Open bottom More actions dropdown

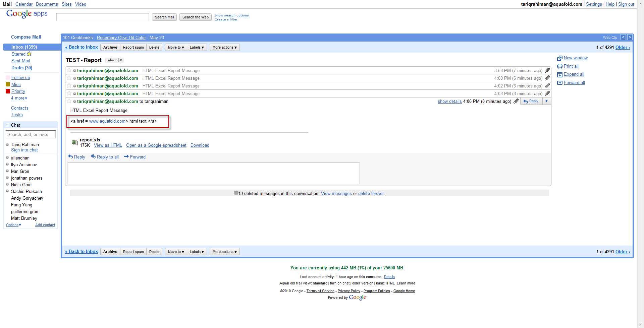click(x=225, y=252)
